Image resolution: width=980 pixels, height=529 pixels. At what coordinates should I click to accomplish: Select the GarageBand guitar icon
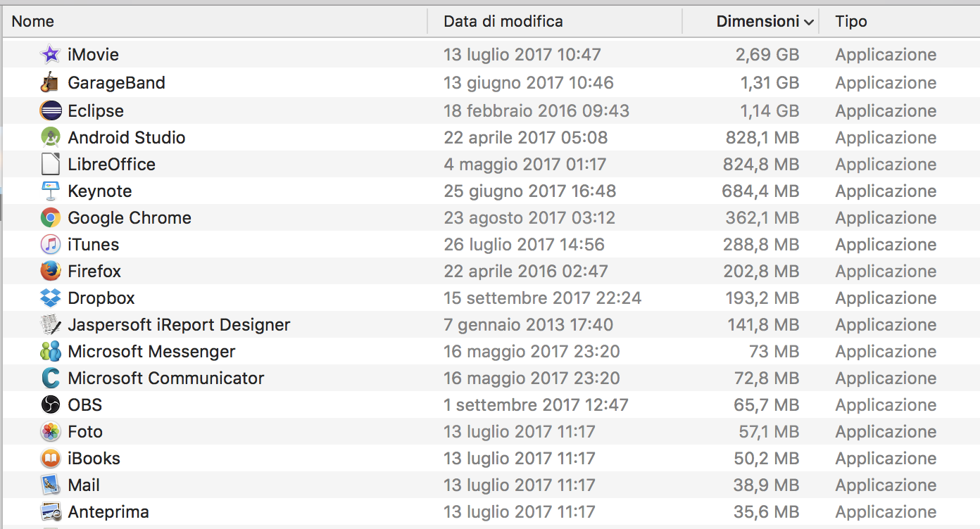[x=50, y=82]
